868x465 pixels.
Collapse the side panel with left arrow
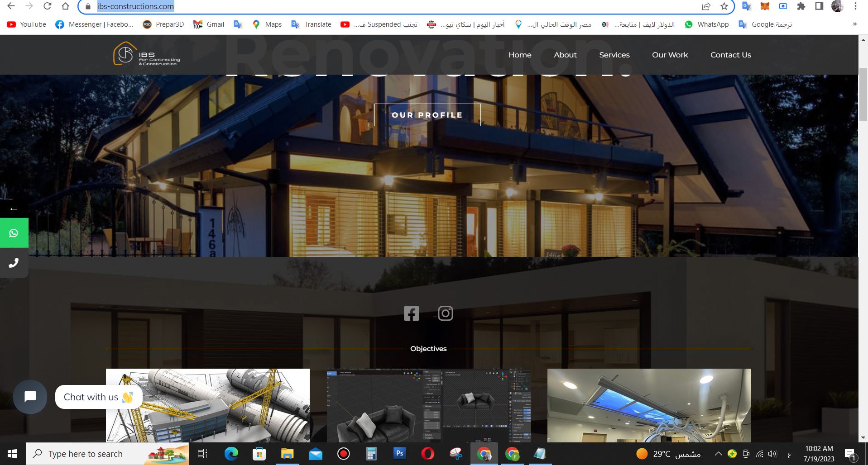tap(14, 209)
